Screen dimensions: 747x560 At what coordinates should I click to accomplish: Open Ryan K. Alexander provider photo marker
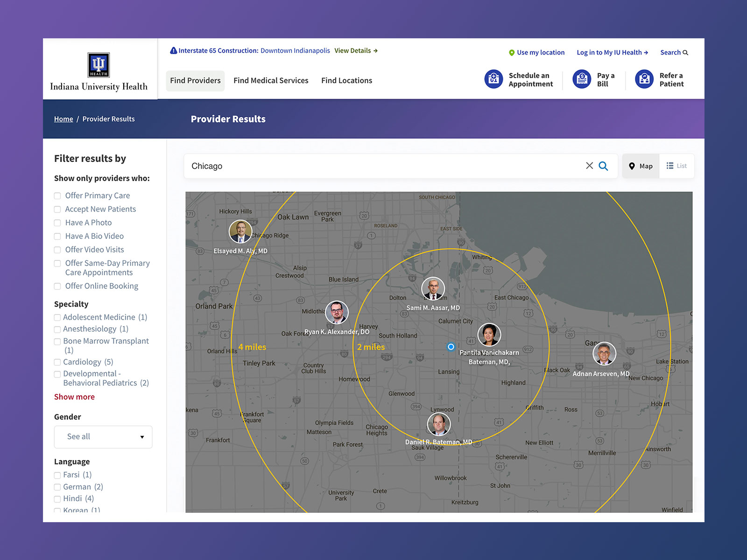point(337,312)
